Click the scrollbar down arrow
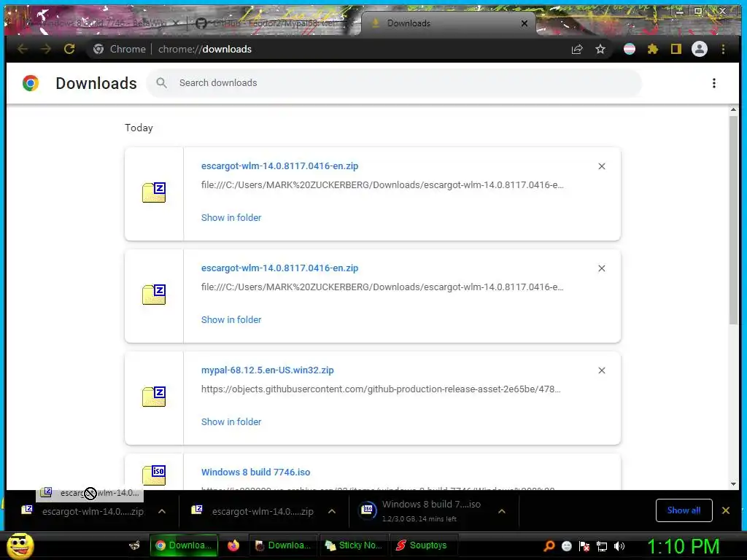 (x=733, y=484)
